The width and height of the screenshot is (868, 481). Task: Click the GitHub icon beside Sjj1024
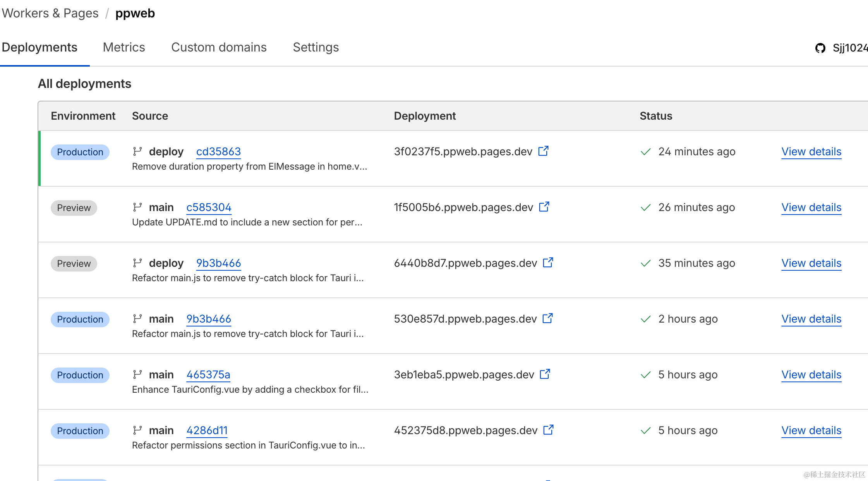click(x=820, y=48)
